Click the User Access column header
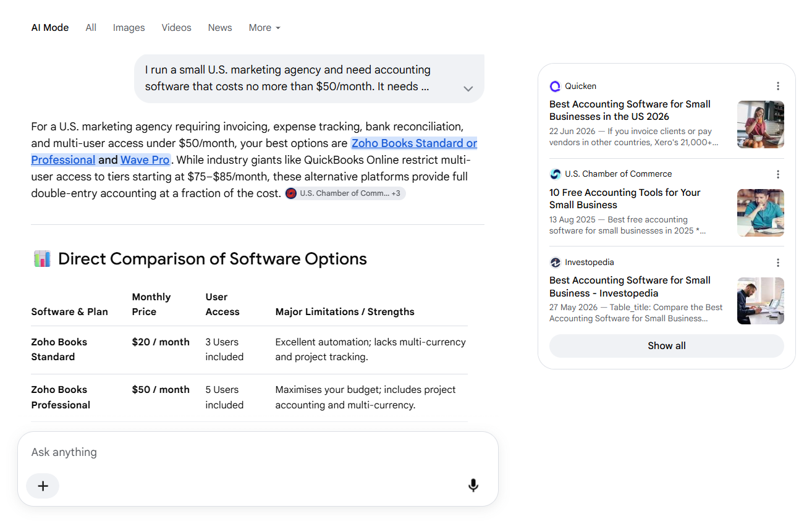Image resolution: width=812 pixels, height=527 pixels. pos(222,305)
